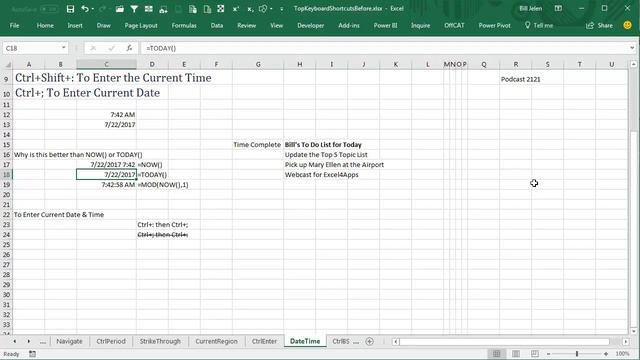Open the Power Pivot ribbon tab
This screenshot has height=360, width=640.
494,25
